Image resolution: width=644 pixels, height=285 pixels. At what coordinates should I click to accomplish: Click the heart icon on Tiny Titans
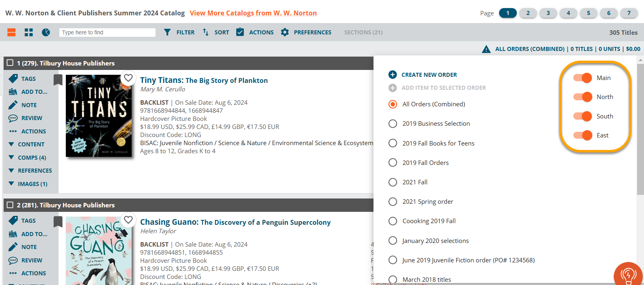point(128,78)
